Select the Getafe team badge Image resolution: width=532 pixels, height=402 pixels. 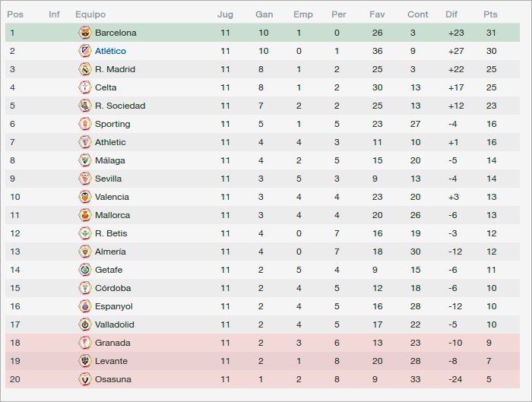click(x=85, y=270)
